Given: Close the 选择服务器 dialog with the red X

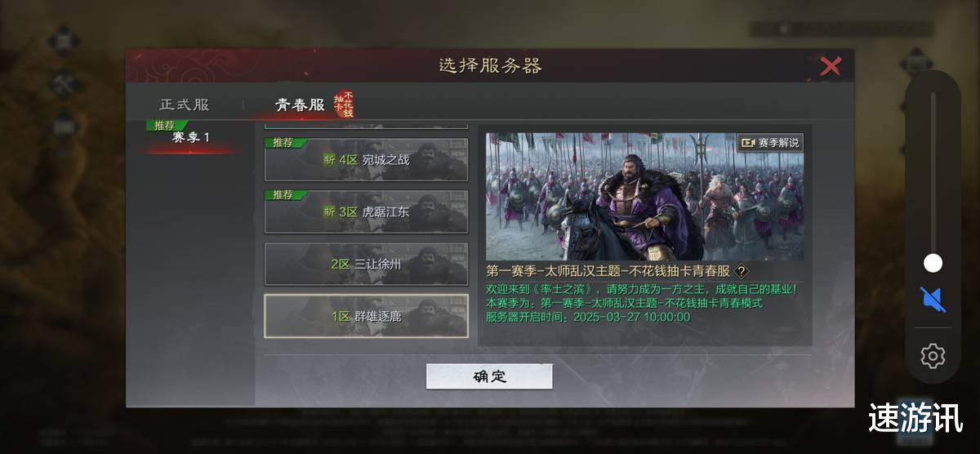Looking at the screenshot, I should point(831,66).
